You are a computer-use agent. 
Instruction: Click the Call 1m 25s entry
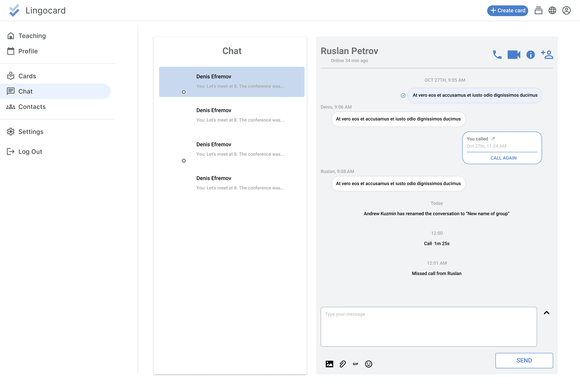pos(437,243)
